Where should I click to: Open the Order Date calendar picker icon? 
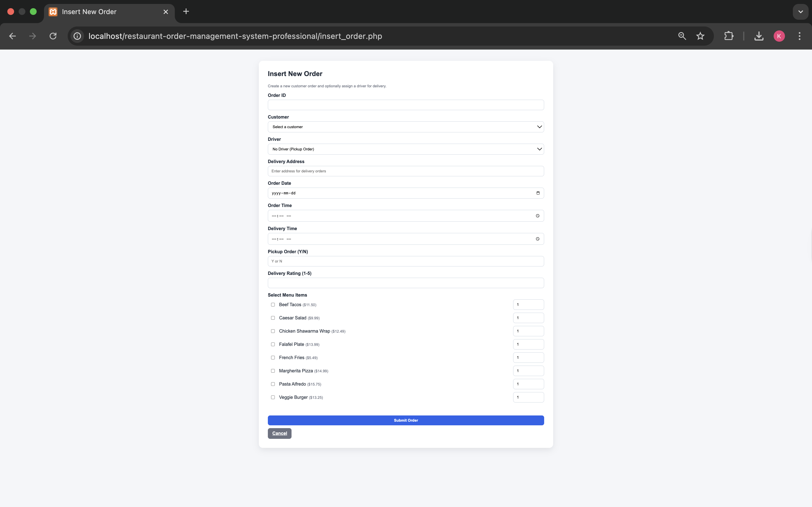(x=538, y=193)
